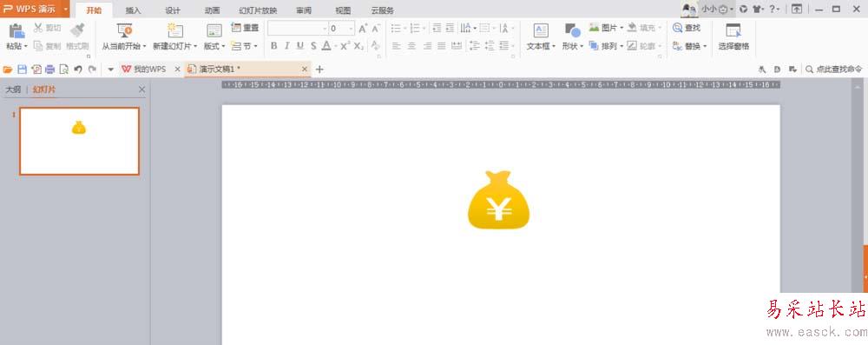Toggle Bold formatting
This screenshot has height=345, width=868.
pos(273,46)
